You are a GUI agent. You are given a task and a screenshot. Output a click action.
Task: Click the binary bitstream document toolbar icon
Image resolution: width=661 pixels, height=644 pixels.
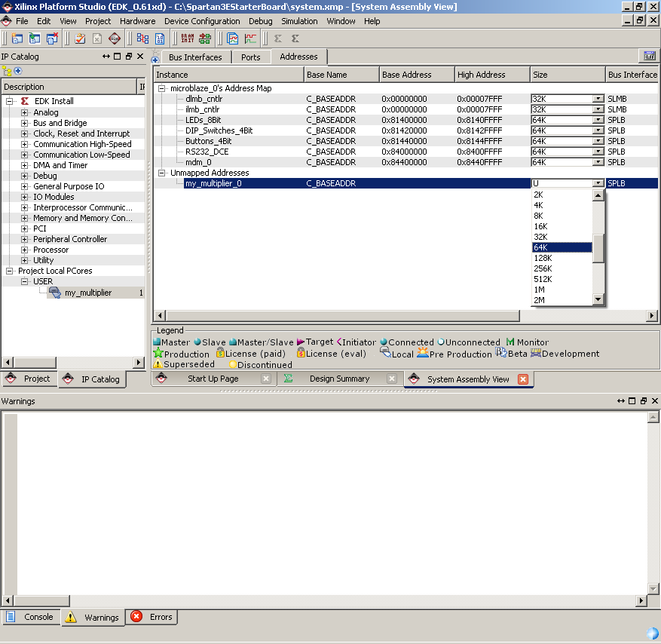pos(160,38)
